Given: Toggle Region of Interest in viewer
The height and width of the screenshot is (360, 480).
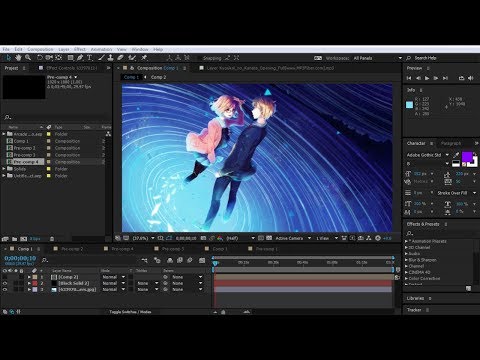Looking at the screenshot, I should [x=261, y=238].
